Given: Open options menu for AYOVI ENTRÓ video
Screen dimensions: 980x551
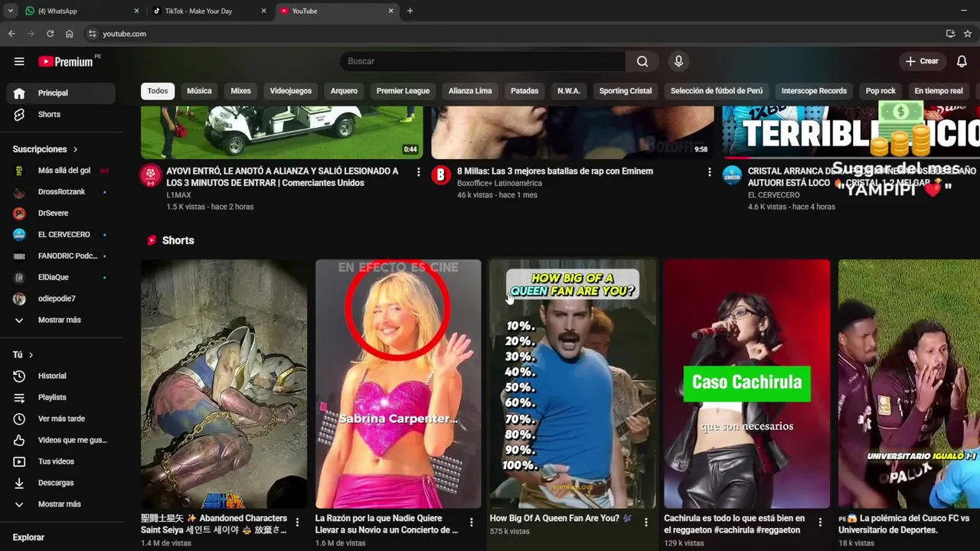Looking at the screenshot, I should point(418,172).
